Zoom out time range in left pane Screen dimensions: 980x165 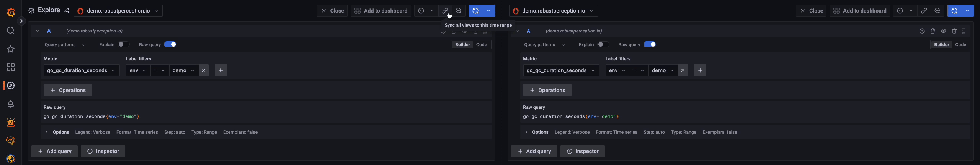(x=459, y=11)
